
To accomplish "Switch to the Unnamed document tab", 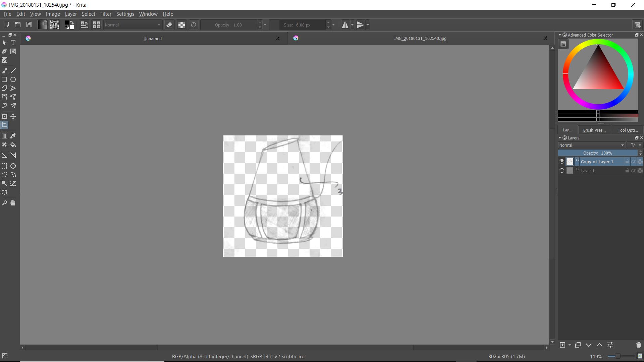I will 153,39.
